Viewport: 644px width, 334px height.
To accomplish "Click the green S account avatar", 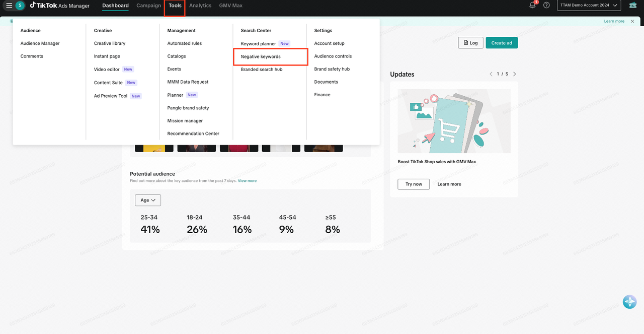I will 20,6.
